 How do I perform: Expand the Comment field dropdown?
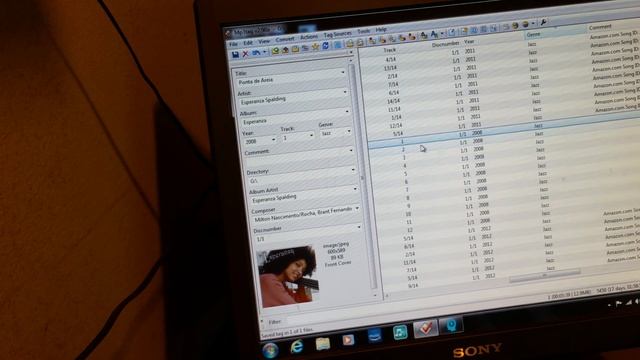[x=351, y=151]
